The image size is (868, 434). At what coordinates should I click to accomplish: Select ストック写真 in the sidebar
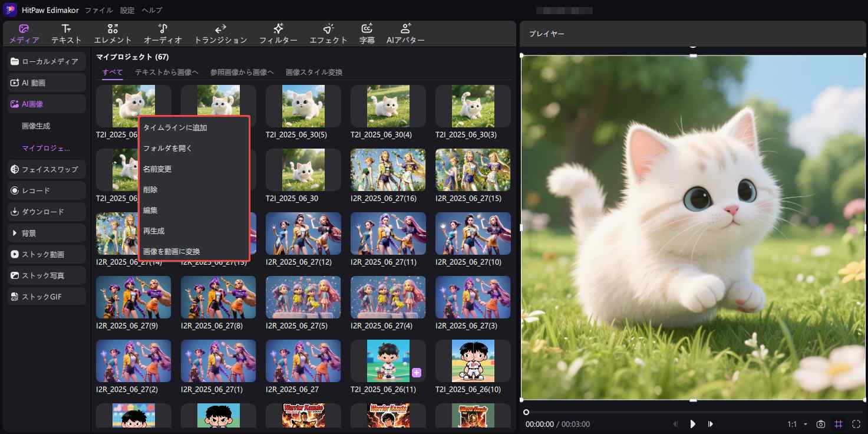click(x=47, y=275)
